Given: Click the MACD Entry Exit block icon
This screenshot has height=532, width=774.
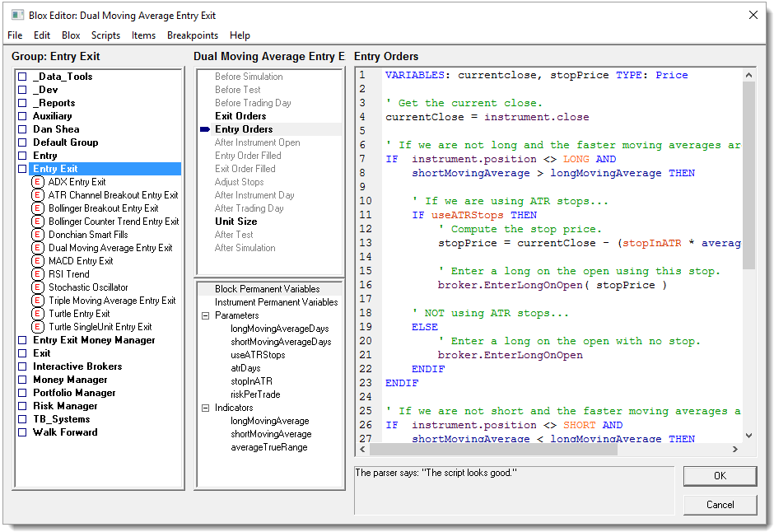Looking at the screenshot, I should point(38,261).
